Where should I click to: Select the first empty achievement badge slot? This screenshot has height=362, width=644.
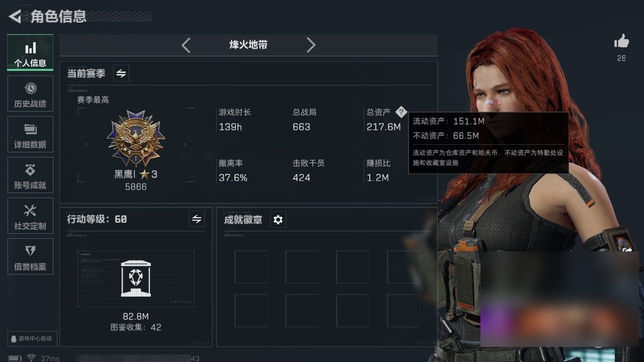tap(251, 267)
